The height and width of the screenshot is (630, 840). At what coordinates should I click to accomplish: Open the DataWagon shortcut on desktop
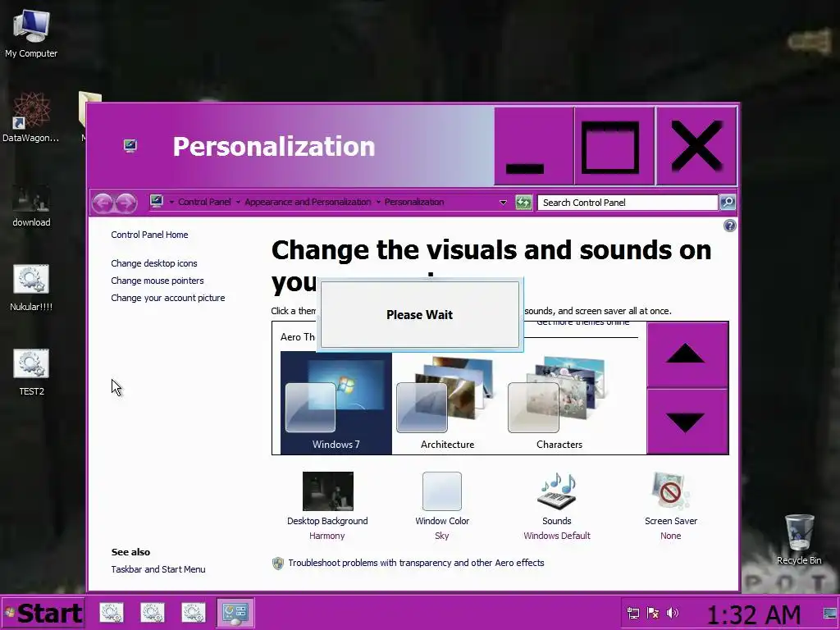pos(30,118)
